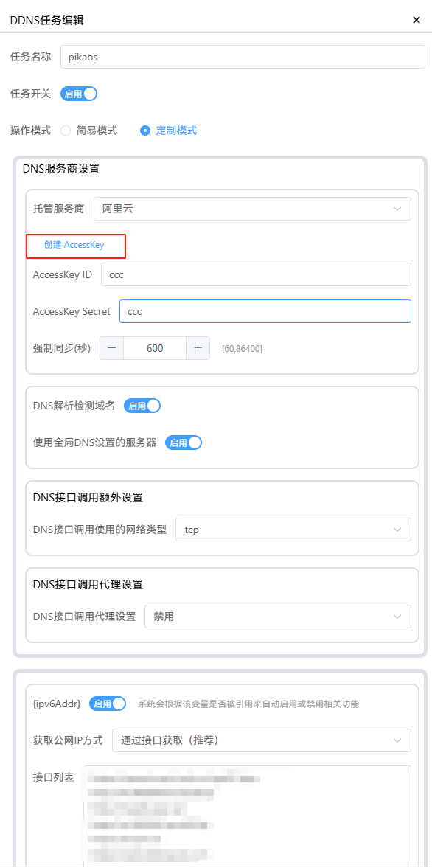Toggle DNS解析检测域名 switch
The width and height of the screenshot is (432, 868).
coord(142,406)
